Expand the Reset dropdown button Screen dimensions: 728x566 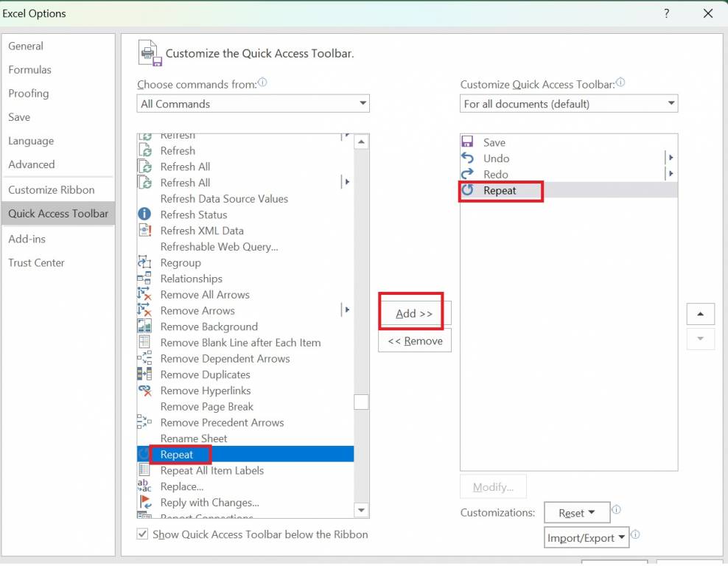pyautogui.click(x=576, y=513)
